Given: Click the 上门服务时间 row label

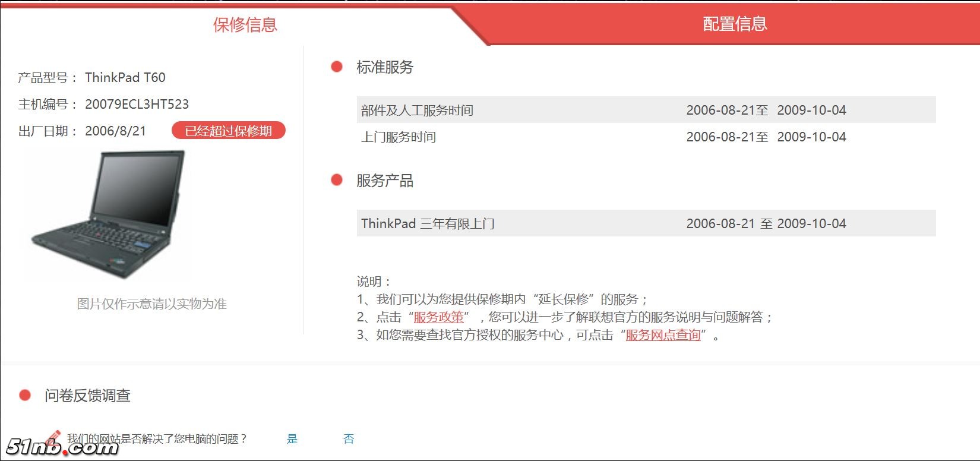Looking at the screenshot, I should [399, 137].
